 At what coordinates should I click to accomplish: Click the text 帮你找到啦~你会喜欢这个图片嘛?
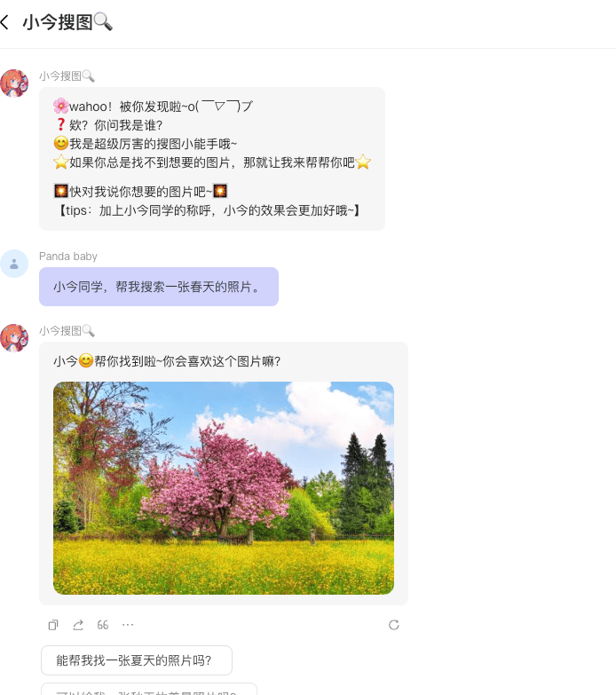coord(187,361)
